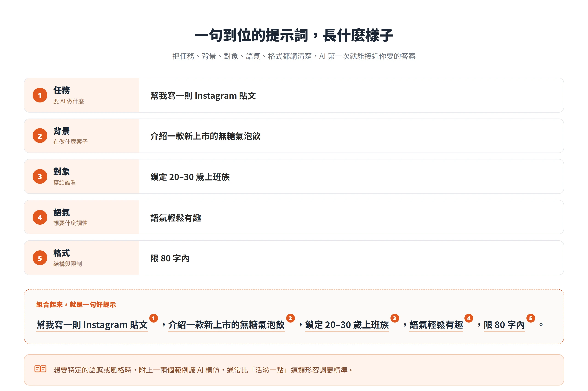Click the 在做什麼案子 sublabel
Screen dimensions: 588x391
point(71,142)
